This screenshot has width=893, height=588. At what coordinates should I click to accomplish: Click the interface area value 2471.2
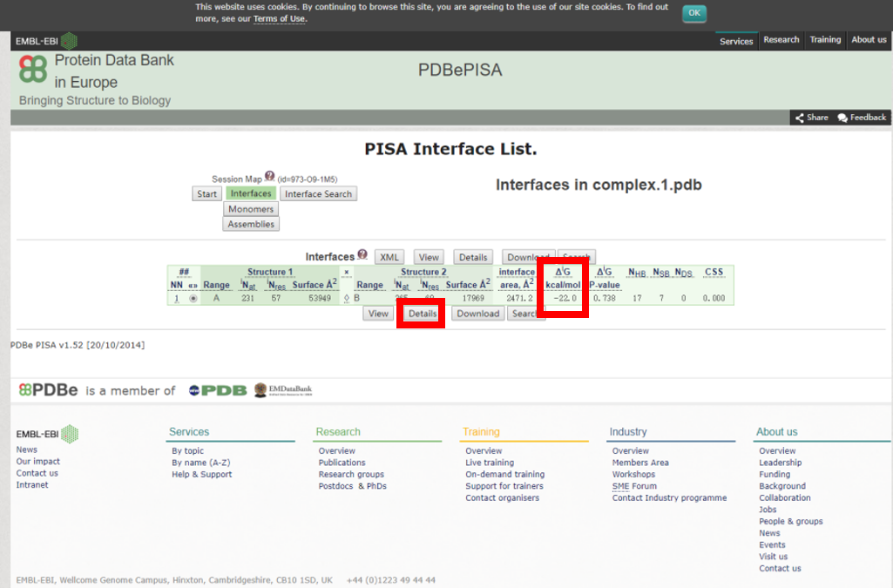pyautogui.click(x=519, y=298)
